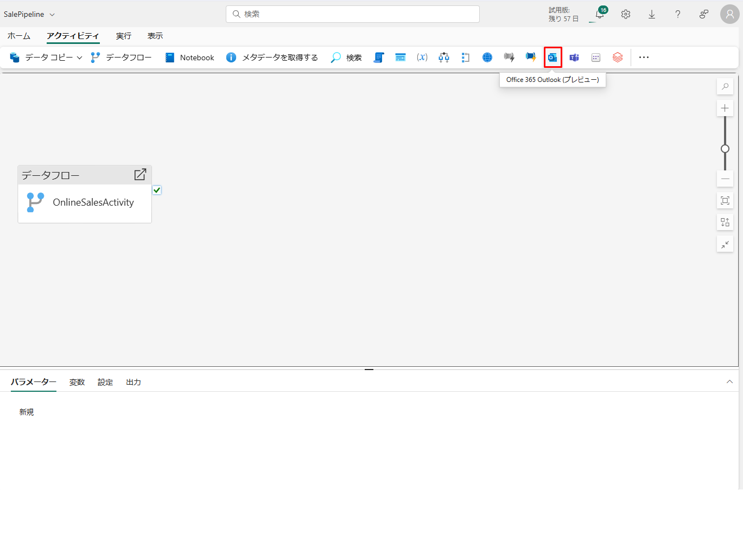Add the Teams activity from toolbar
Viewport: 743px width, 560px height.
(574, 58)
